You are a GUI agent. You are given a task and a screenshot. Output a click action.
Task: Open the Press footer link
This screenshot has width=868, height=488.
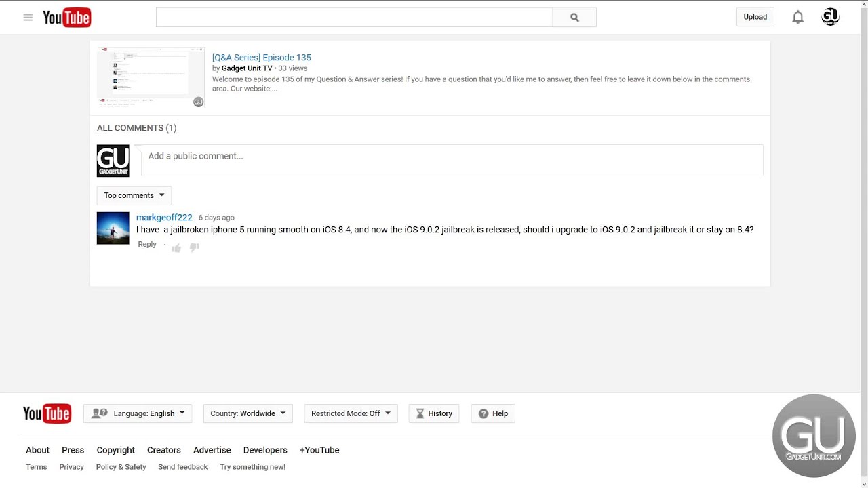pos(73,450)
